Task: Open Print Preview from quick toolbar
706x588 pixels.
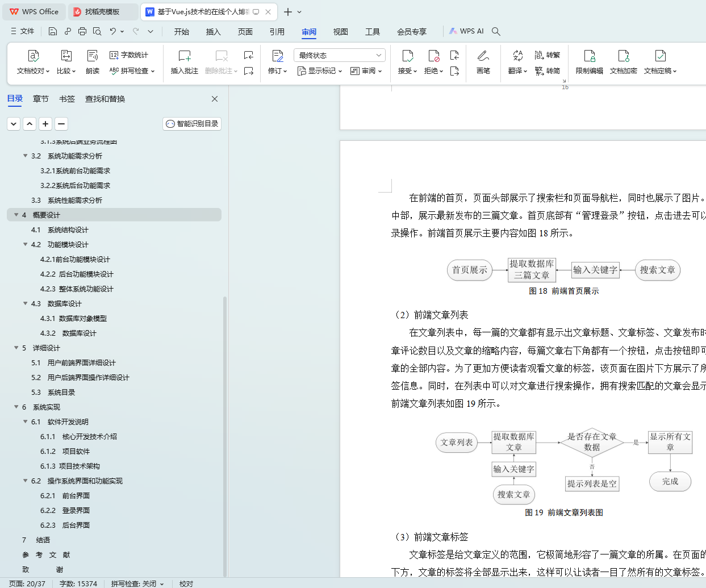Action: [97, 31]
